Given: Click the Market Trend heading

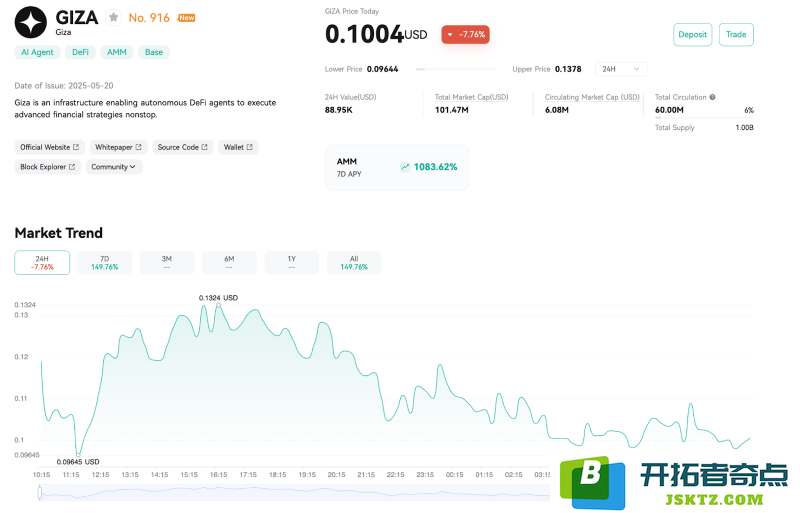Looking at the screenshot, I should (59, 233).
